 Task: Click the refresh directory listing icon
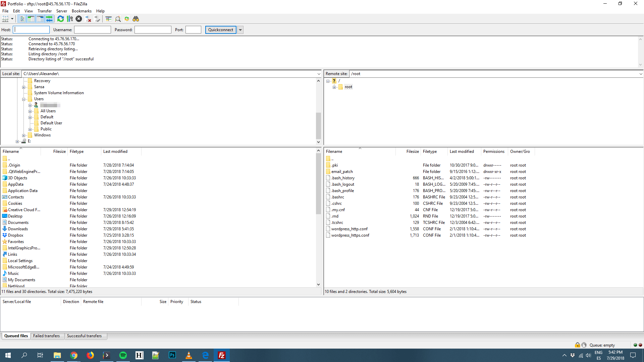61,18
